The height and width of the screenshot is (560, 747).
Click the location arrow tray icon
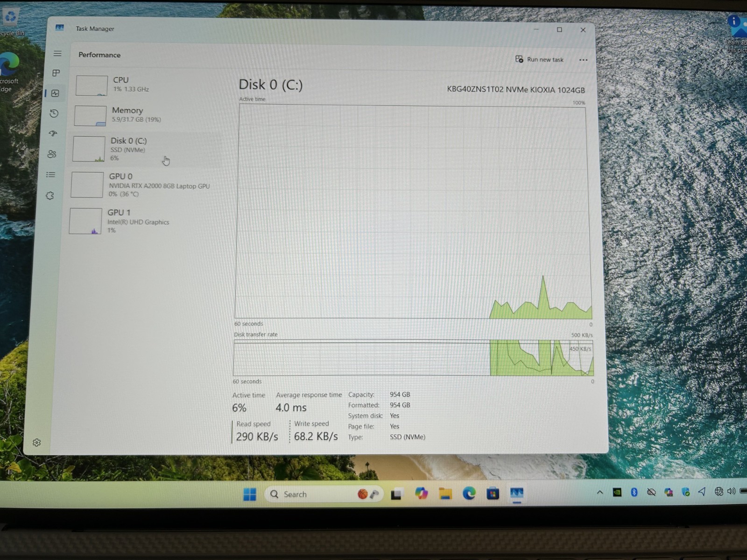pyautogui.click(x=702, y=491)
